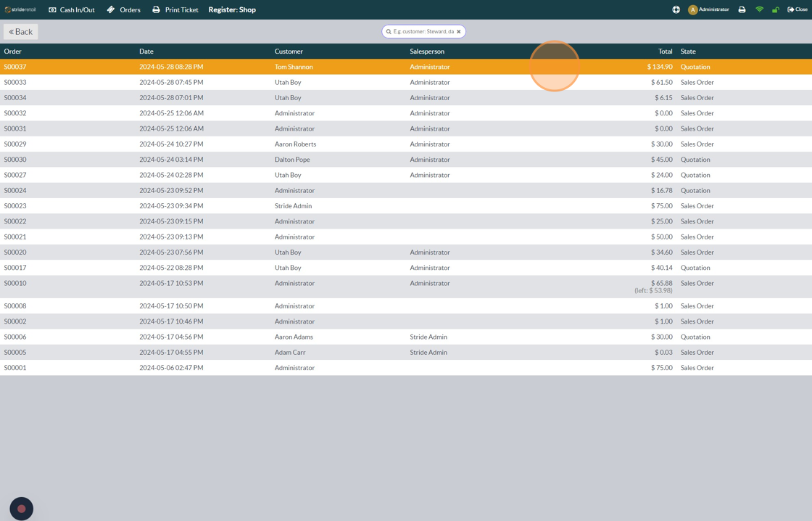
Task: Select order S00033
Action: pyautogui.click(x=406, y=83)
